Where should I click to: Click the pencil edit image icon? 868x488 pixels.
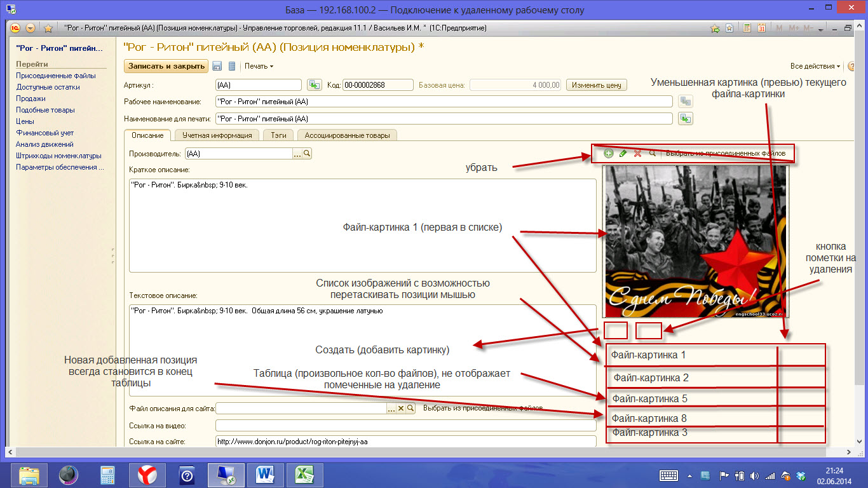(623, 153)
